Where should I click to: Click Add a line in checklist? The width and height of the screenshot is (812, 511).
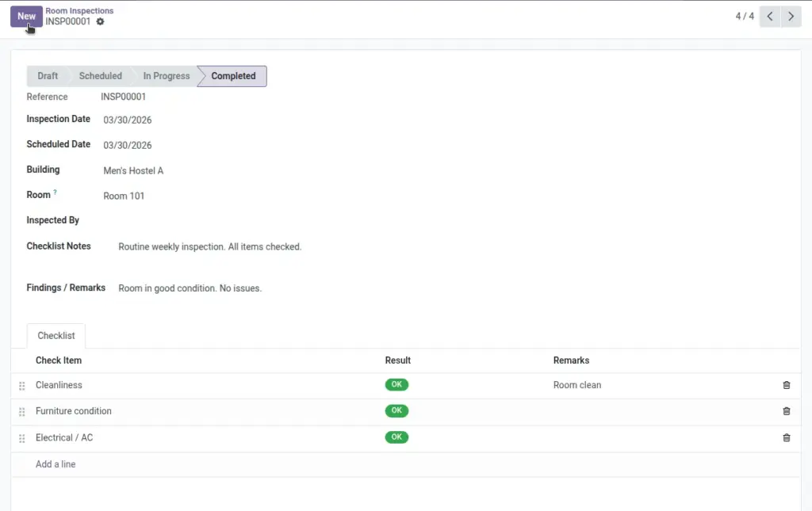click(x=56, y=464)
